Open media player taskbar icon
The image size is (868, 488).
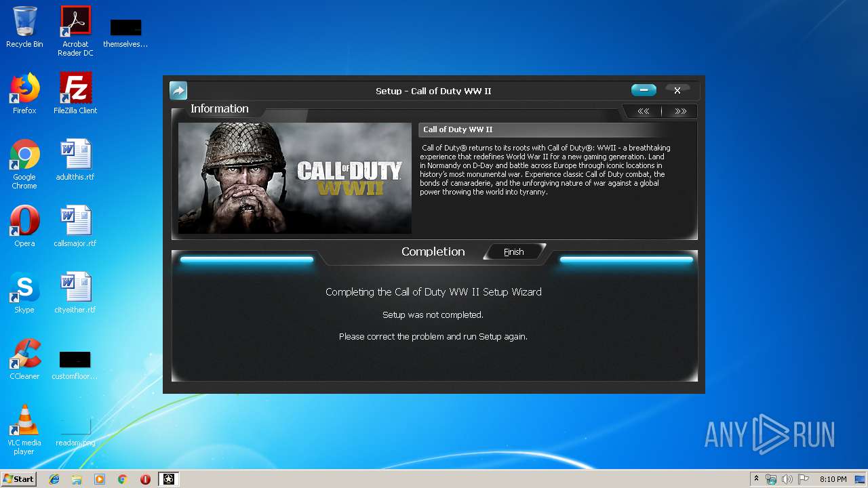tap(100, 479)
